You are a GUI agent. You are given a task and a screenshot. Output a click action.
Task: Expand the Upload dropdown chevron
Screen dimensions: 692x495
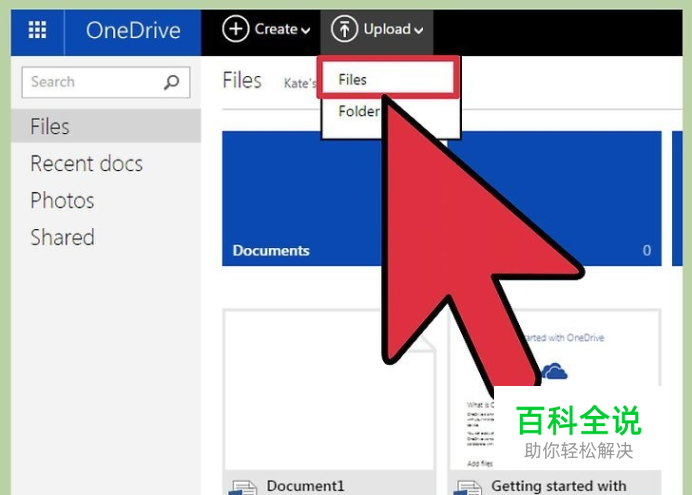point(418,30)
